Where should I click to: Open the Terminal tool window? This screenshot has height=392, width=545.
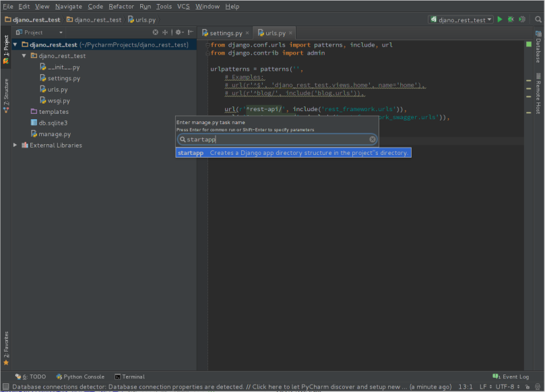tap(129, 377)
